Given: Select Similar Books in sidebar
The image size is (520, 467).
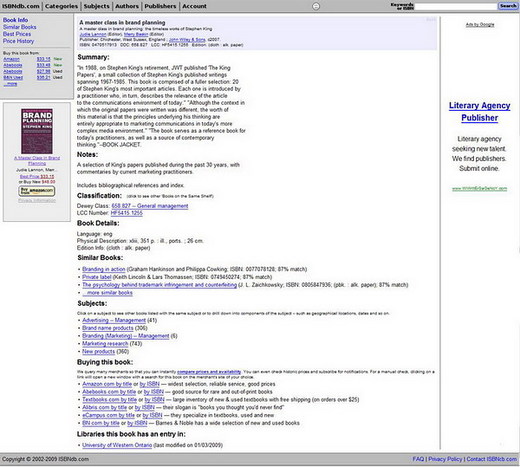Looking at the screenshot, I should (x=20, y=27).
